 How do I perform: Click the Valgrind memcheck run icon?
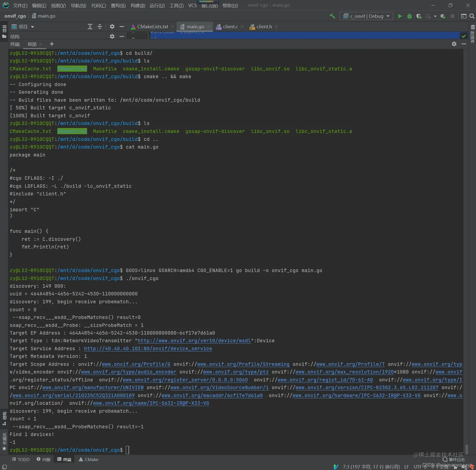tap(443, 16)
